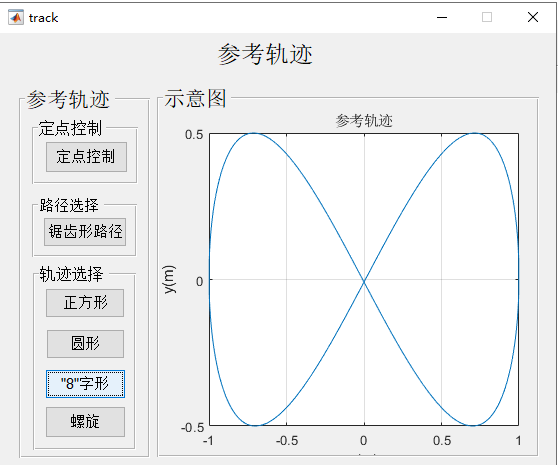This screenshot has height=465, width=558.
Task: Click the y-axis tick label 0.5
Action: (x=194, y=135)
